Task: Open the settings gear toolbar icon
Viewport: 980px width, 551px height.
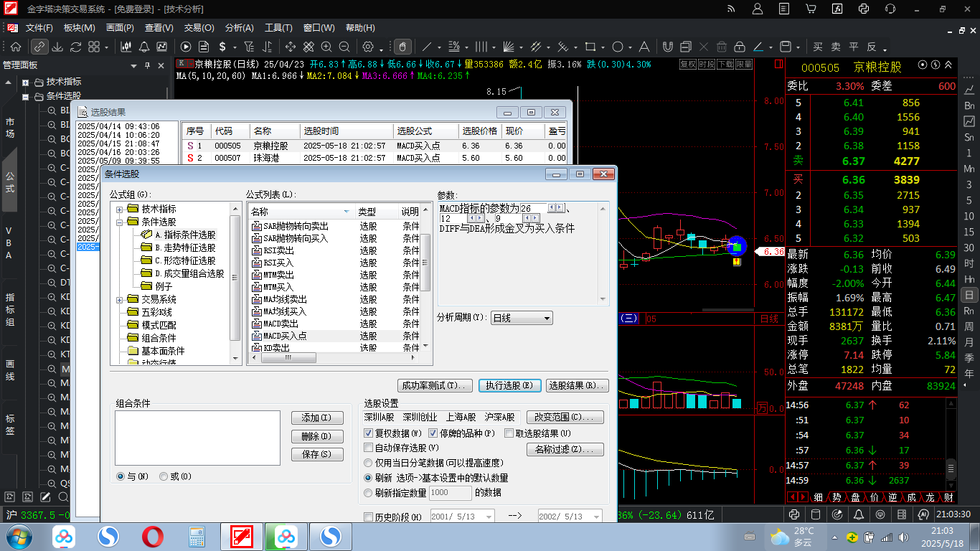Action: 368,47
